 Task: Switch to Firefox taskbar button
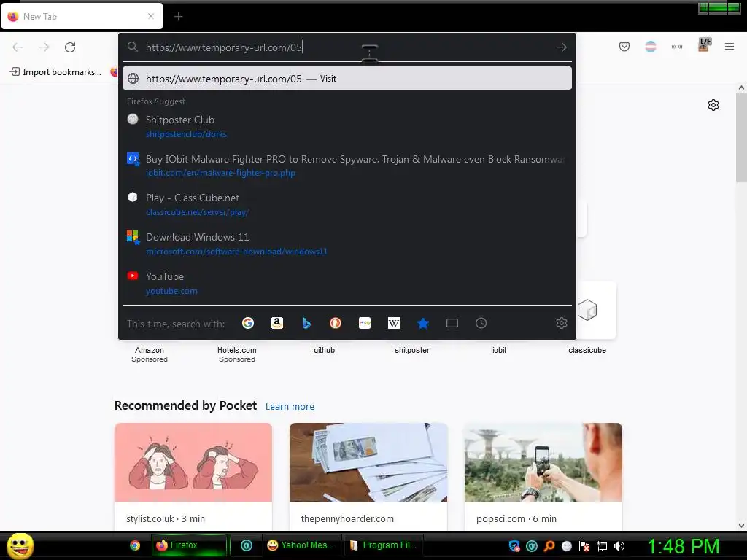click(189, 545)
